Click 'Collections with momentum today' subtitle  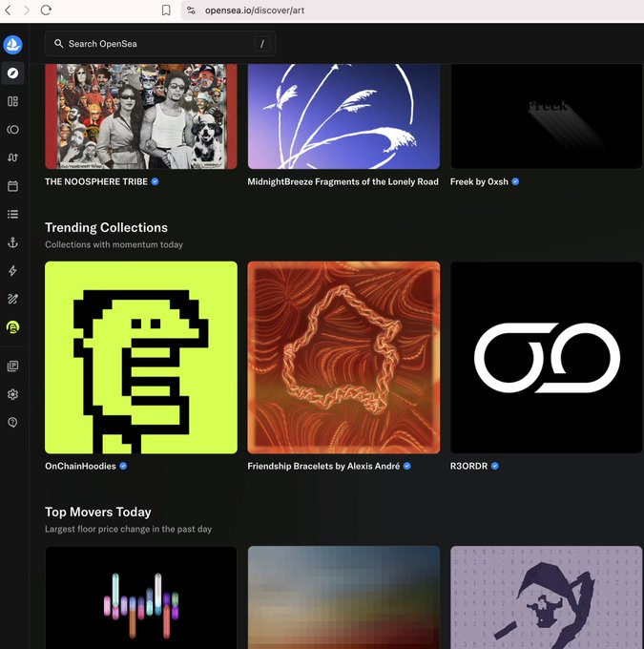point(114,244)
